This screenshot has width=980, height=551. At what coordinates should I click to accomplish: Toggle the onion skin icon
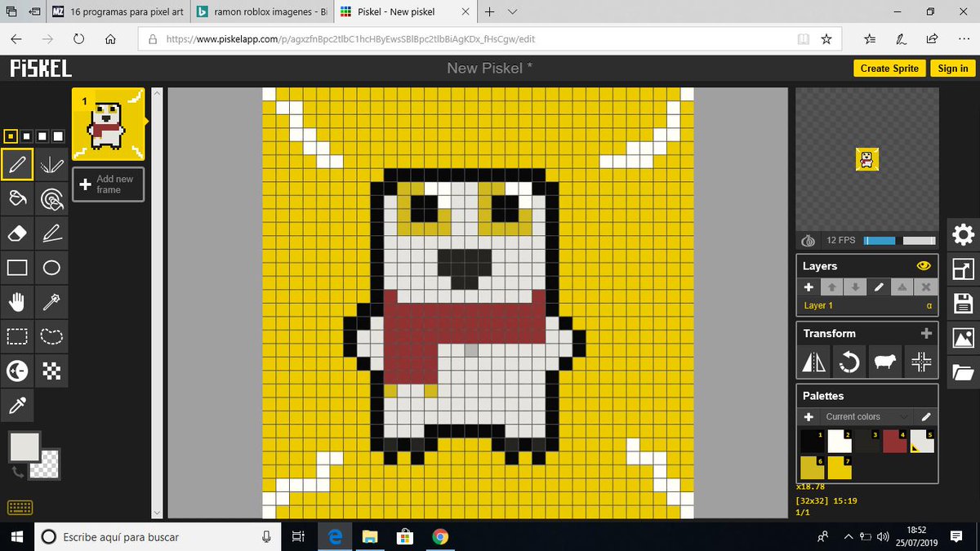(808, 241)
